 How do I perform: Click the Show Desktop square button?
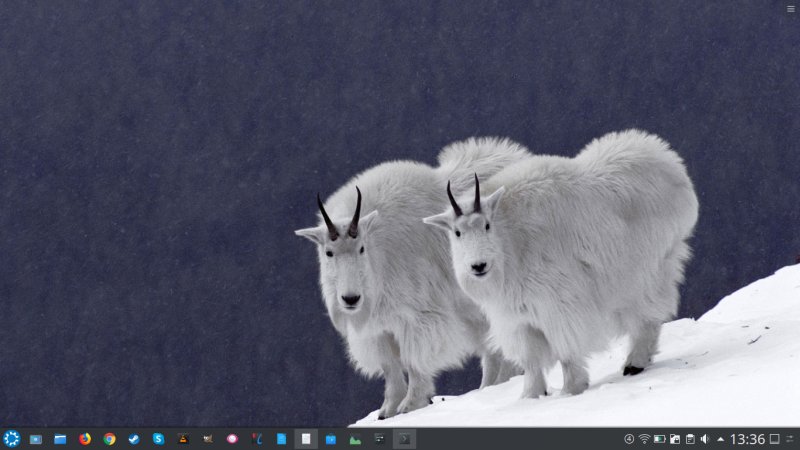(x=774, y=439)
